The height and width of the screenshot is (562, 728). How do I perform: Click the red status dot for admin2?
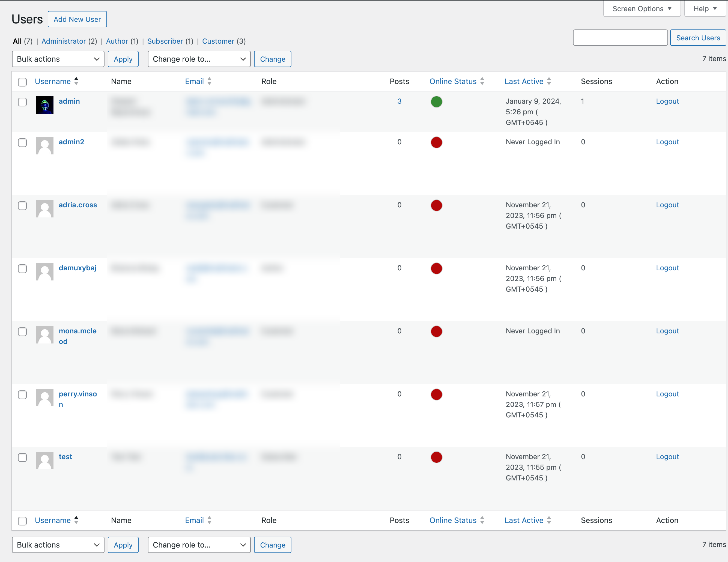436,142
